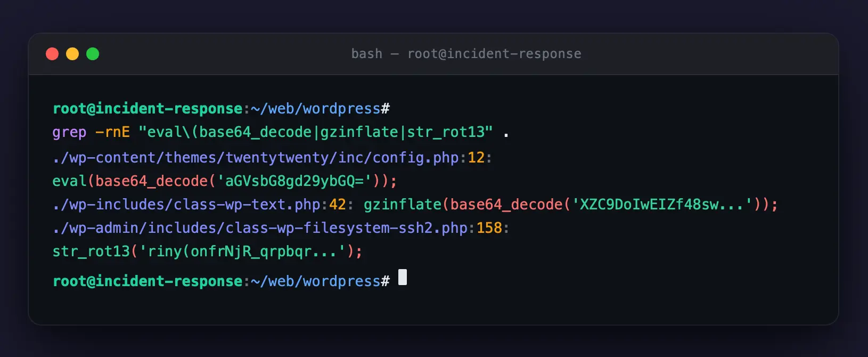This screenshot has height=357, width=868.
Task: Click the string 'riny(onfrNjR_qrpbqr...'
Action: pos(242,251)
